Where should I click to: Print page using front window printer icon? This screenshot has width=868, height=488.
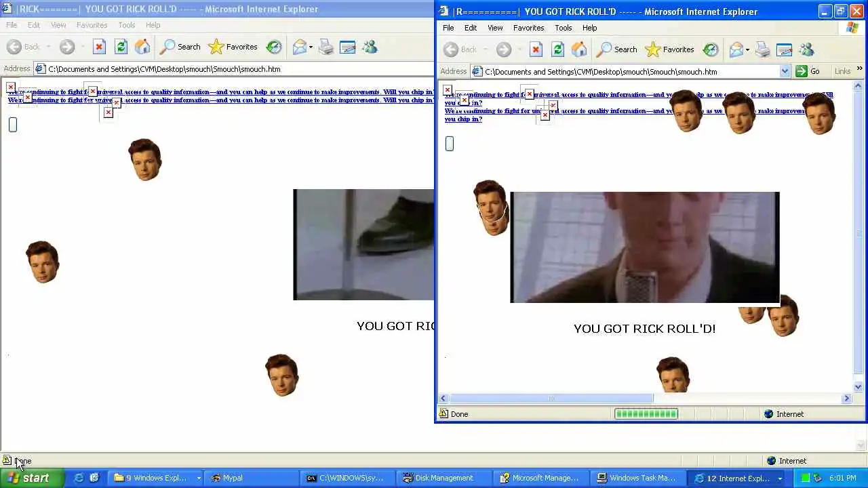pos(763,49)
